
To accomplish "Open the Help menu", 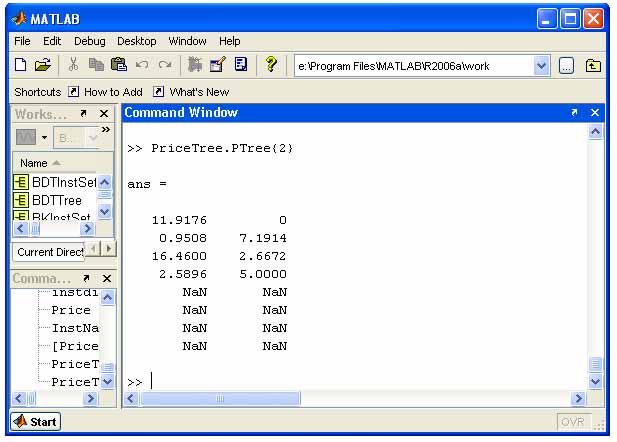I will (229, 41).
